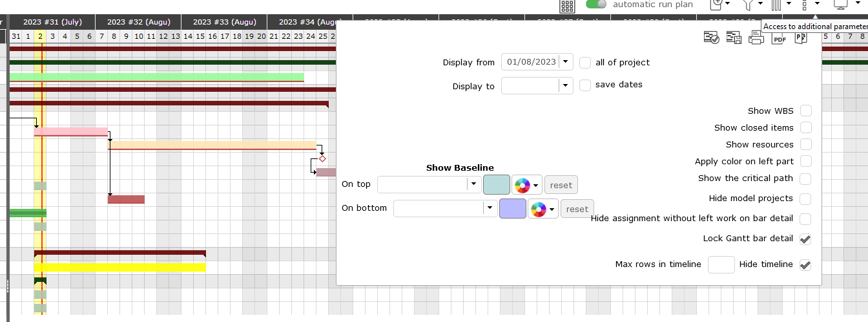Open the columns selector icon
Image resolution: width=868 pixels, height=322 pixels.
click(x=776, y=5)
